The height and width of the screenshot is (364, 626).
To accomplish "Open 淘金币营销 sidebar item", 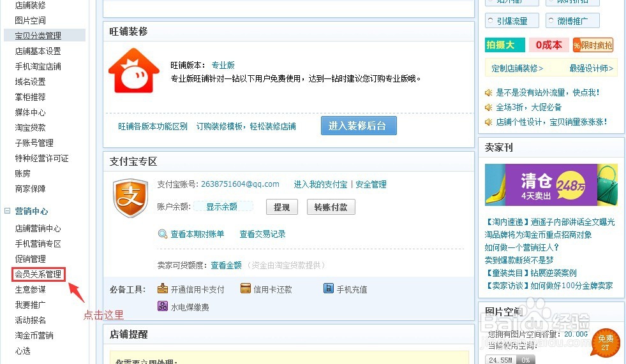I will click(x=34, y=335).
